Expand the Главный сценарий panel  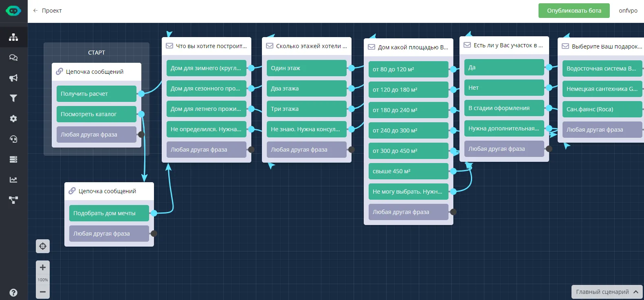[607, 292]
